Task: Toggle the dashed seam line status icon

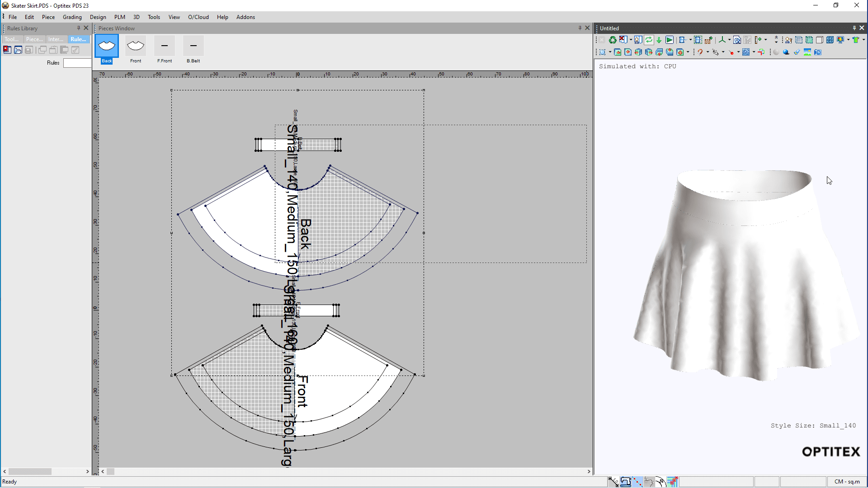Action: pos(637,482)
